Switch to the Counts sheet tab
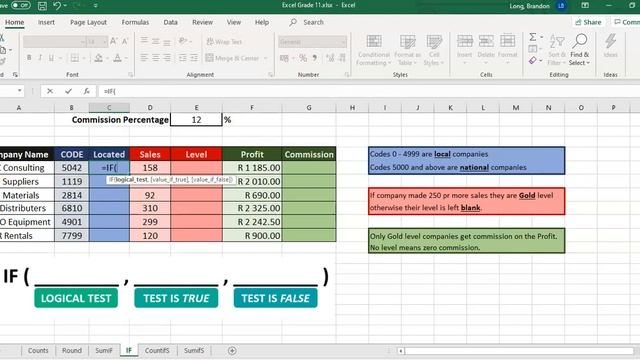 click(38, 350)
